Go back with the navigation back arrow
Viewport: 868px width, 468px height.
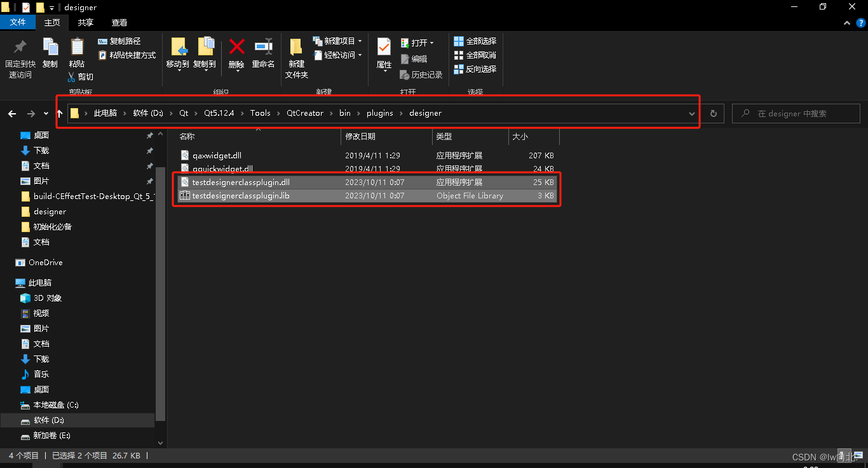[x=12, y=113]
